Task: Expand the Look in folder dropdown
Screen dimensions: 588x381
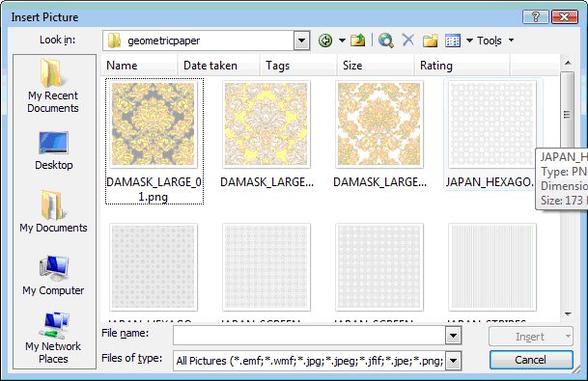Action: click(x=301, y=41)
